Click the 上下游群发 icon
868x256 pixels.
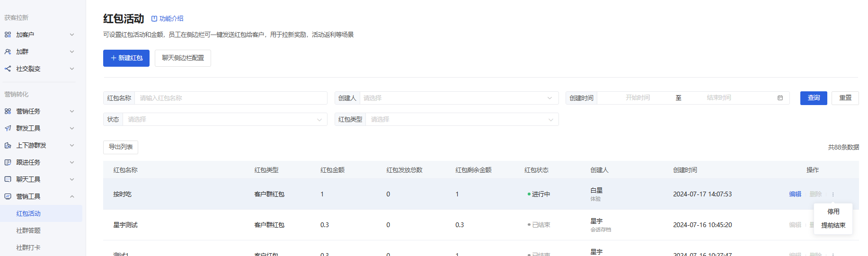[8, 145]
